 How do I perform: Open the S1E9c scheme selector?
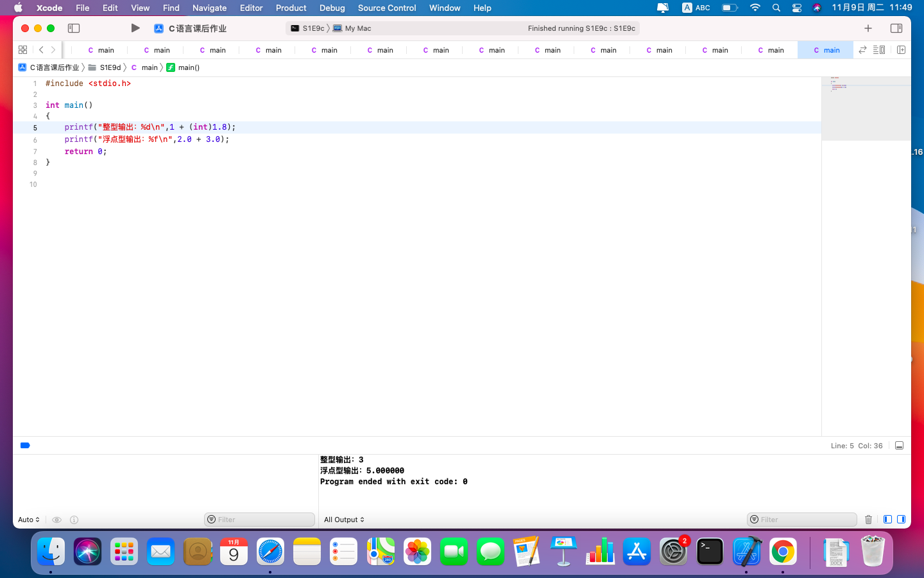pos(307,28)
